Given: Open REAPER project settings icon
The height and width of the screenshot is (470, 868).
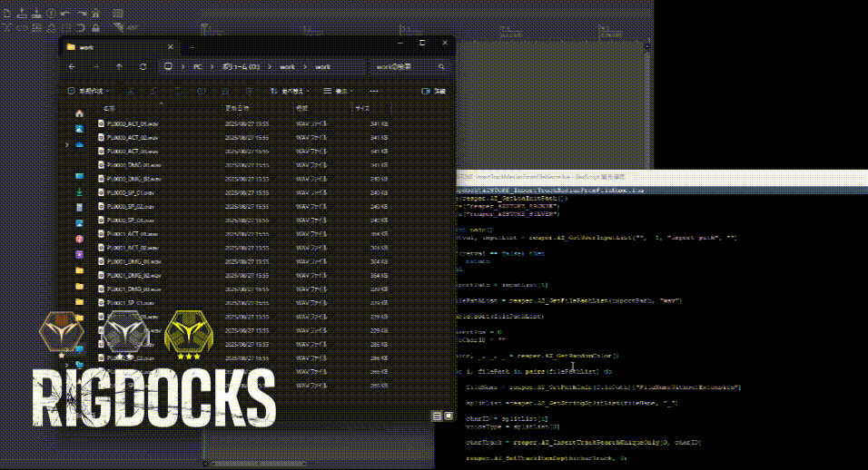Looking at the screenshot, I should [51, 13].
